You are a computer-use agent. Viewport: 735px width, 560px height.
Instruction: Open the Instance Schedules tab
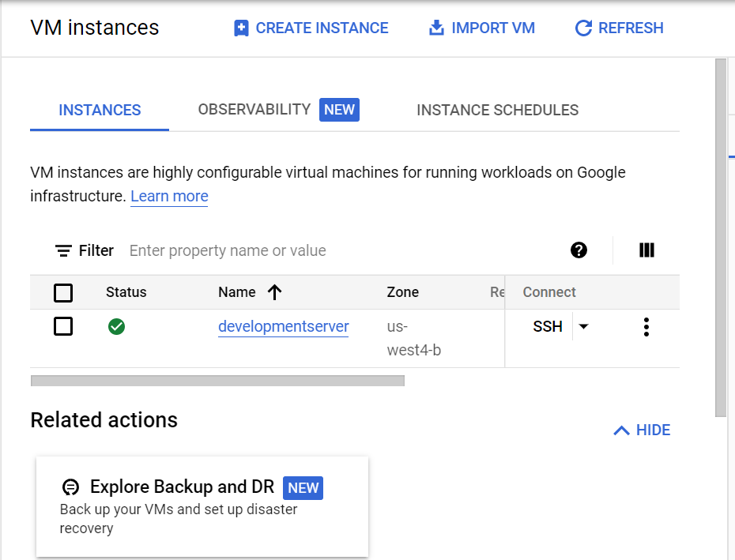pos(497,110)
